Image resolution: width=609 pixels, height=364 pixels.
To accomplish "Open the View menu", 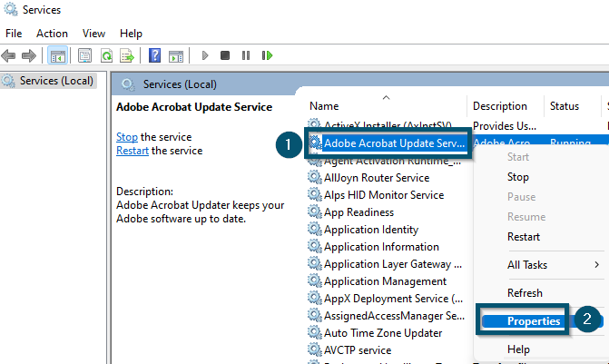I will (x=93, y=34).
